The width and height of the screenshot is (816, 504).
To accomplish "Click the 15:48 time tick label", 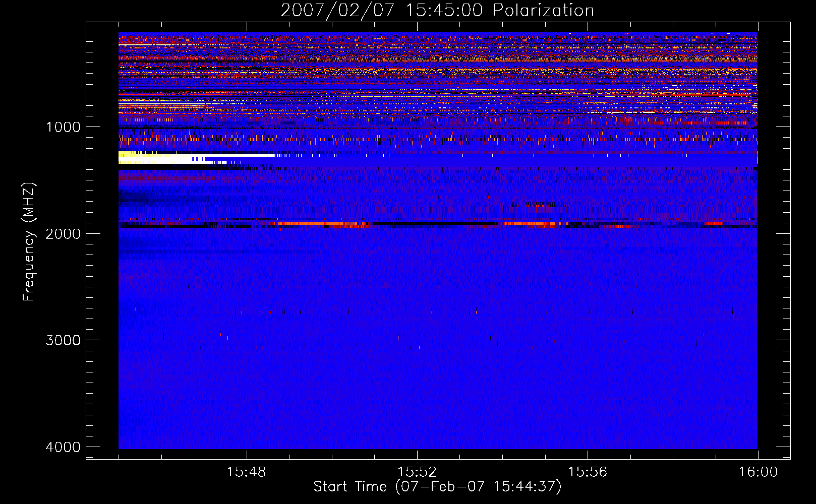I will tap(247, 472).
